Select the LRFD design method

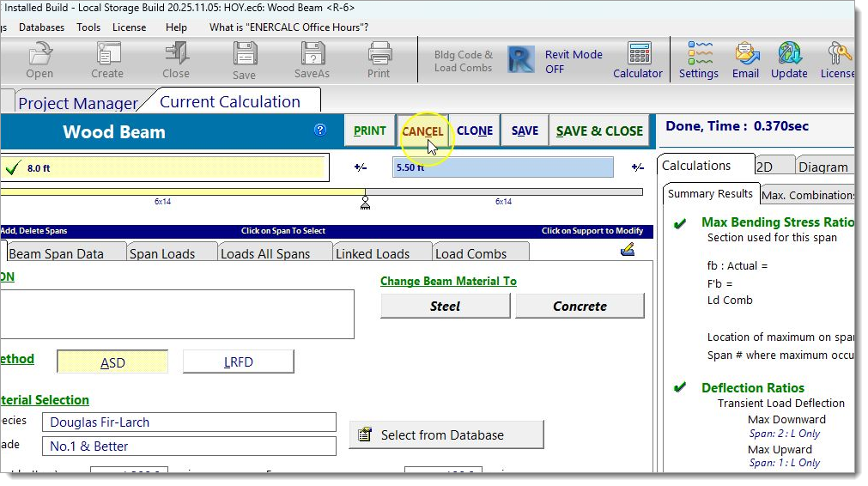pyautogui.click(x=239, y=362)
